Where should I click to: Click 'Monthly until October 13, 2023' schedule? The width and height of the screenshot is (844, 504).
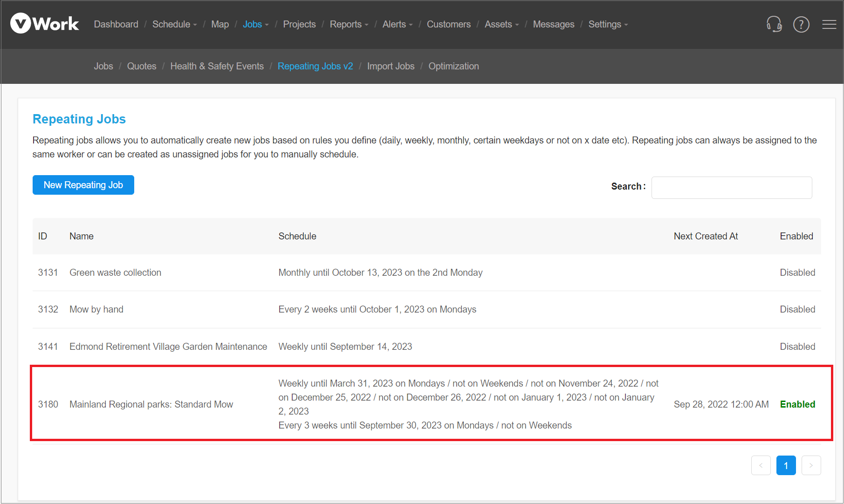tap(380, 272)
